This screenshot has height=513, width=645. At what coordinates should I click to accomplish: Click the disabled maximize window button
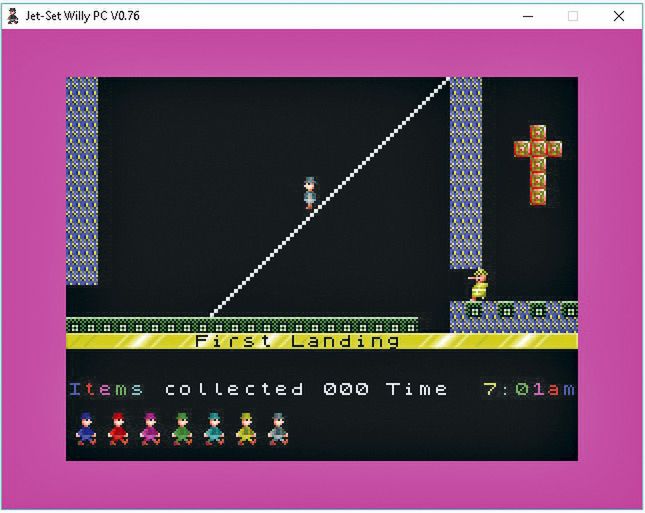(573, 16)
